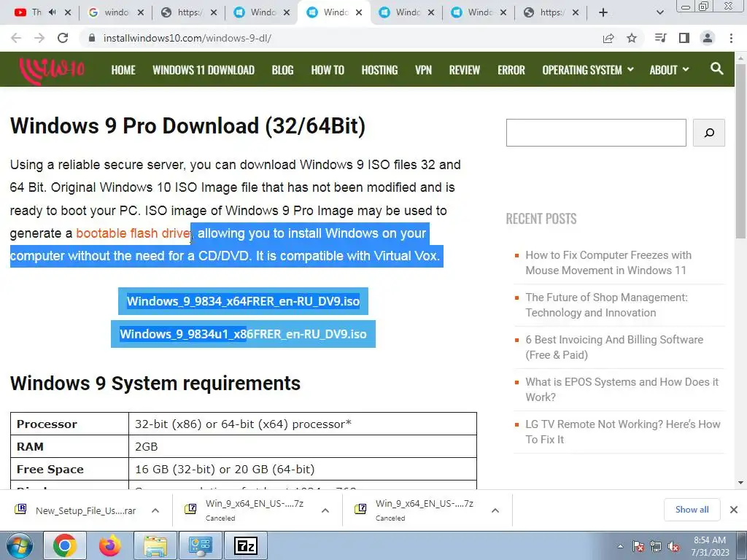Open Windows 11 Download nav item
Image resolution: width=747 pixels, height=560 pixels.
pyautogui.click(x=204, y=70)
